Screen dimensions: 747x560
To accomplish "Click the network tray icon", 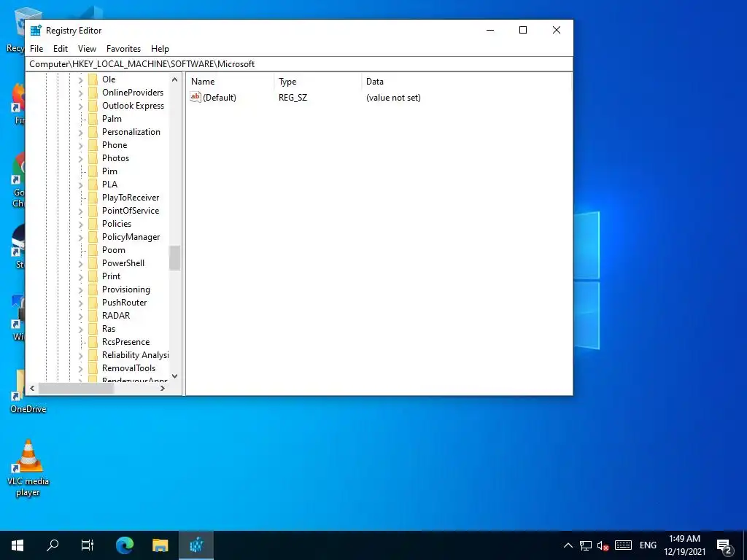I will coord(586,545).
